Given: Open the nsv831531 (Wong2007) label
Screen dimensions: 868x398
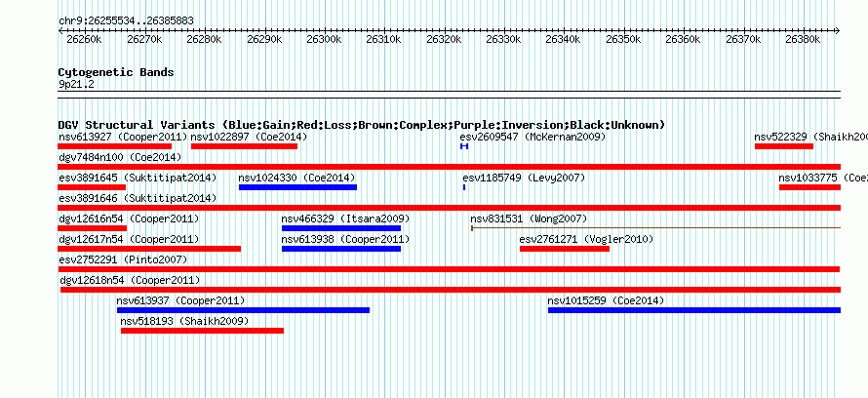Looking at the screenshot, I should point(529,219).
